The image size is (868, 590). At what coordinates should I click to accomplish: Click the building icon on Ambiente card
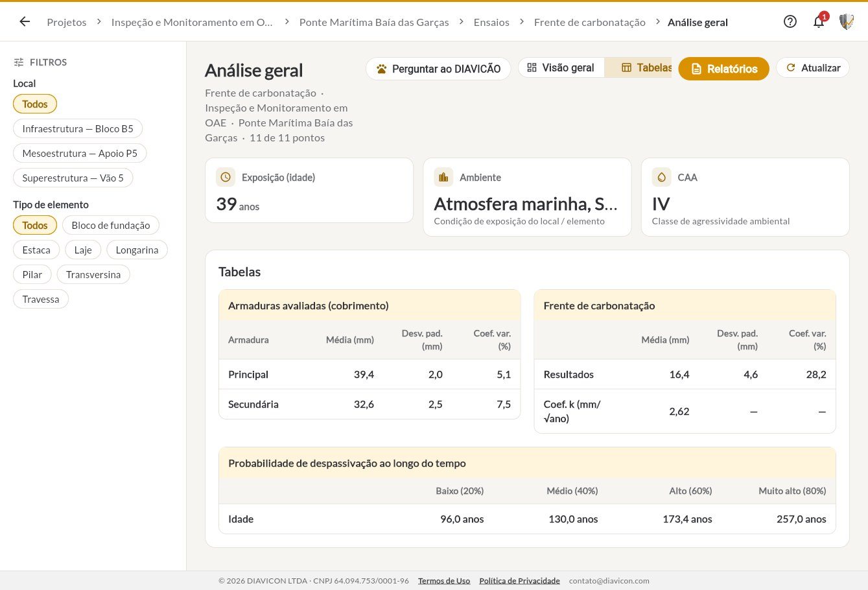pyautogui.click(x=443, y=177)
